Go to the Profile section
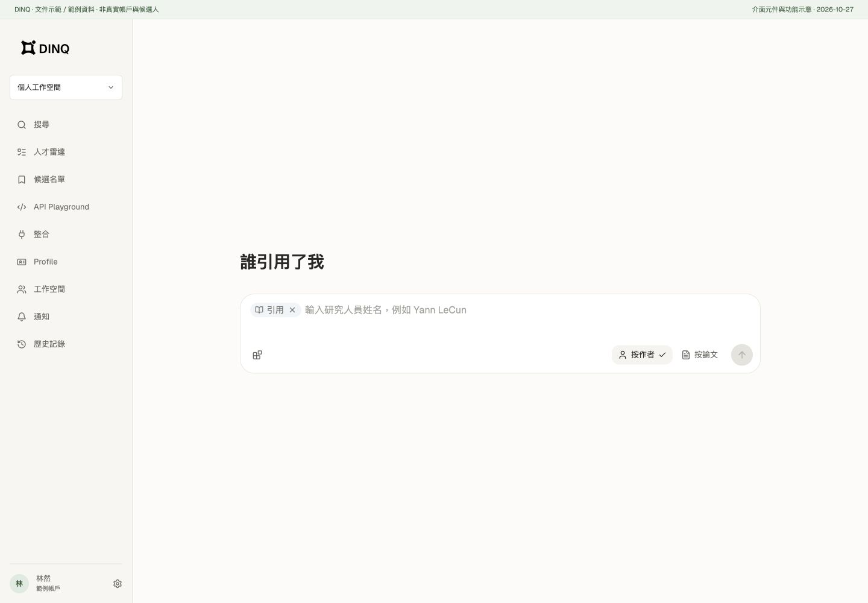The width and height of the screenshot is (868, 603). tap(66, 262)
